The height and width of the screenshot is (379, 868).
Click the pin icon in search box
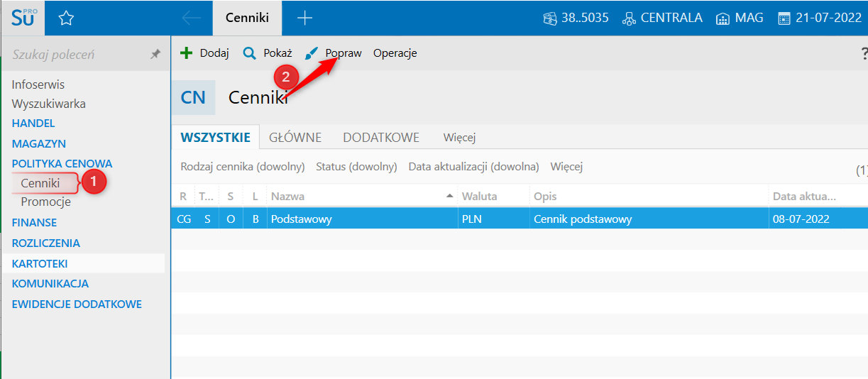pyautogui.click(x=155, y=55)
